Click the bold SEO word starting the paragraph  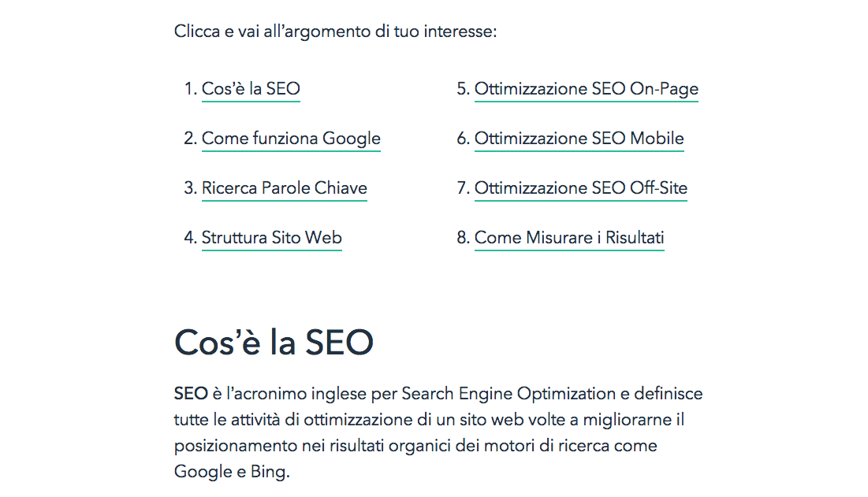[x=190, y=394]
